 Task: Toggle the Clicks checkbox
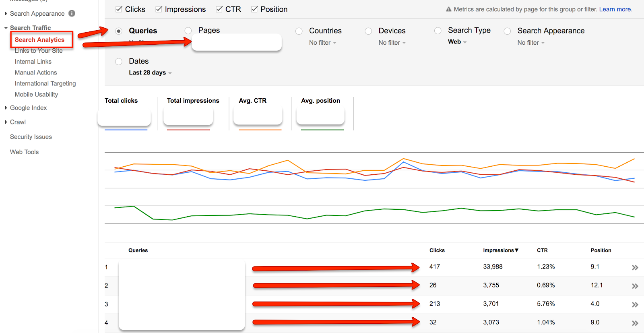(119, 9)
